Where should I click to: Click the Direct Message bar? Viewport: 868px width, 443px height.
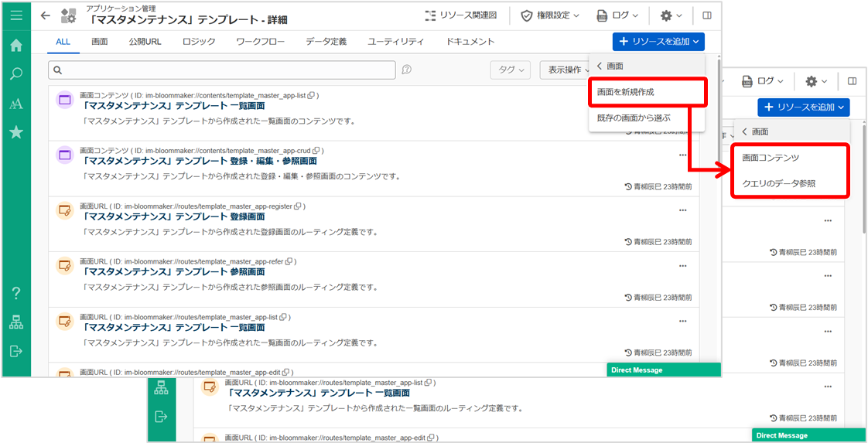(x=664, y=370)
